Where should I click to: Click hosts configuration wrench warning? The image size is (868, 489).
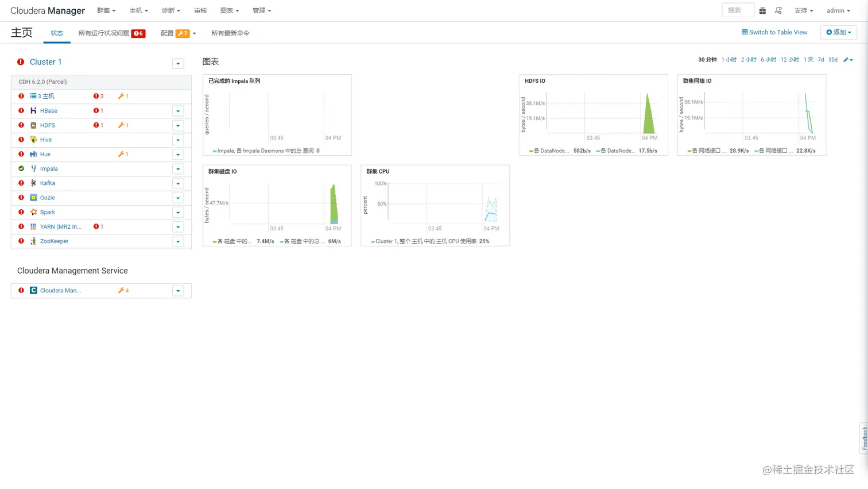point(123,96)
